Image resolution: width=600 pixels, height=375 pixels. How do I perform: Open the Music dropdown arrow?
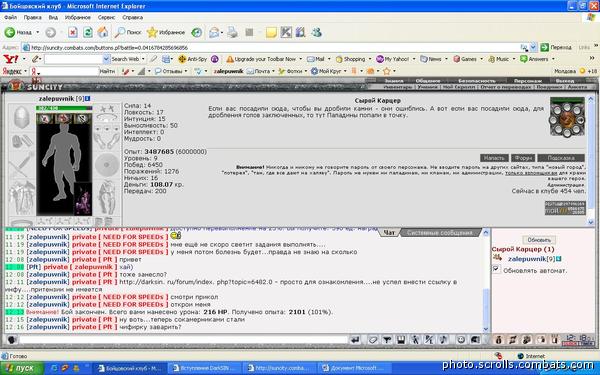pos(514,59)
